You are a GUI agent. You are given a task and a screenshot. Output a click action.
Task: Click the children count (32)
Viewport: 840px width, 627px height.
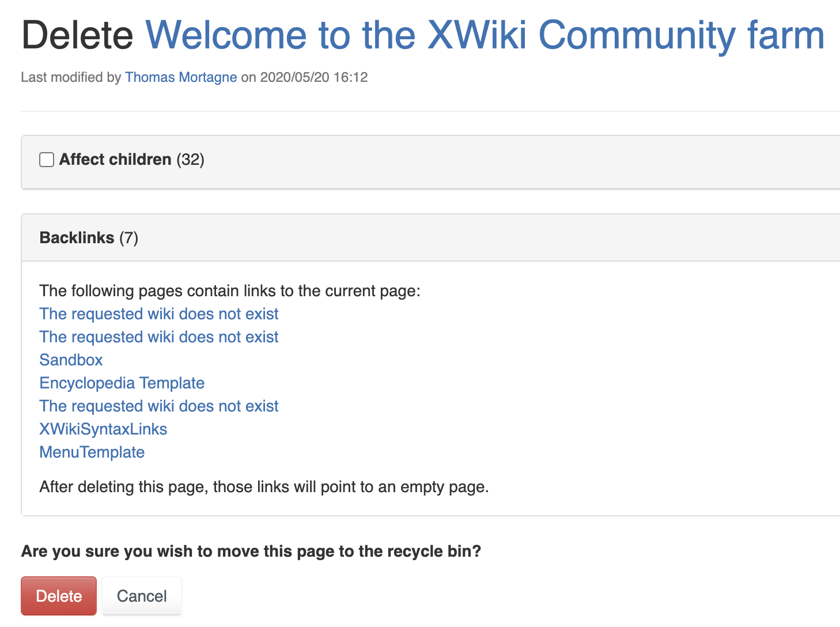(190, 160)
